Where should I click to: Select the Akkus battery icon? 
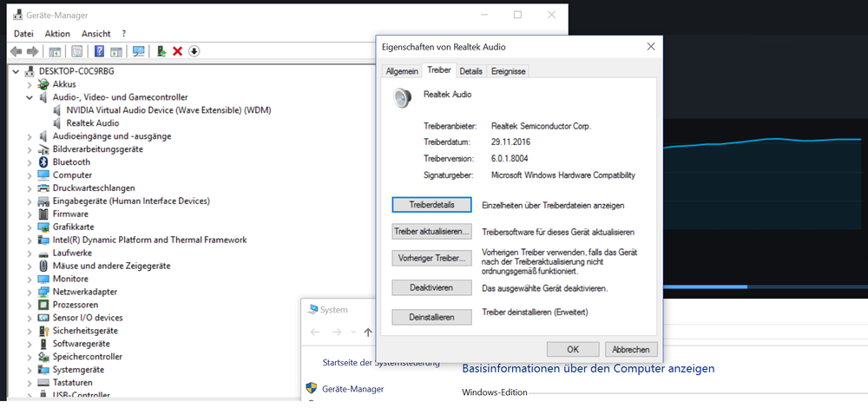43,84
